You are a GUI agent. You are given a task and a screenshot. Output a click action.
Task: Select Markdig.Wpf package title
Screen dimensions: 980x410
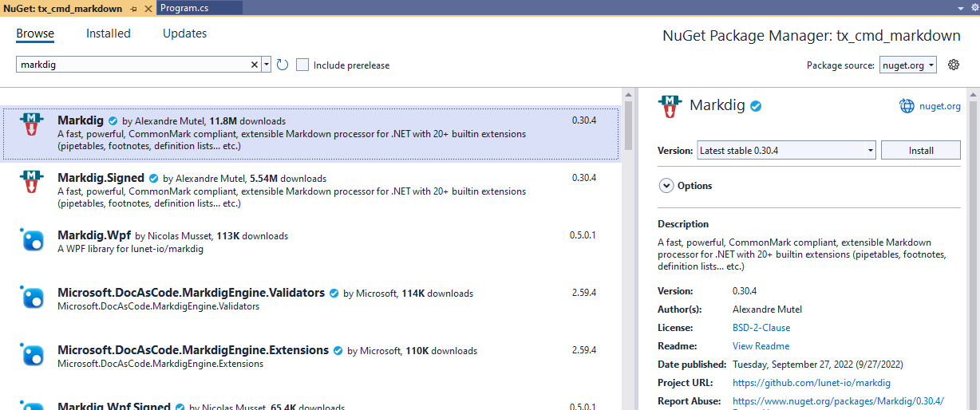click(x=94, y=235)
